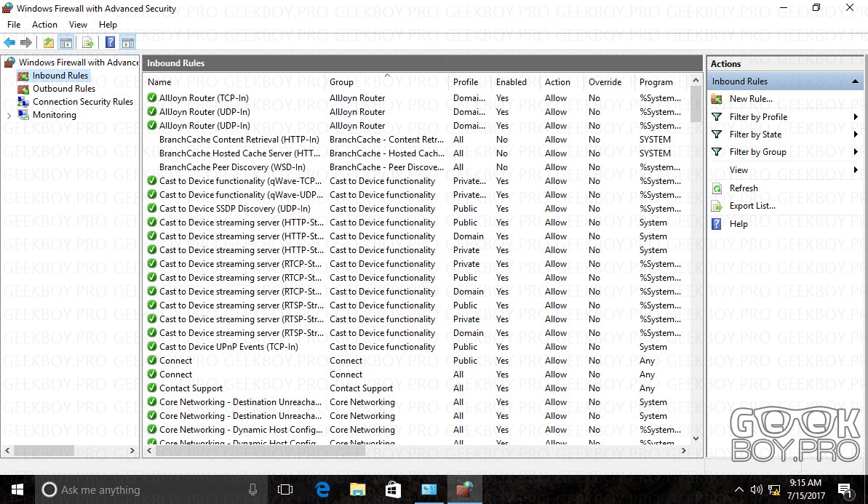
Task: Open Microsoft Edge from the taskbar
Action: 322,489
